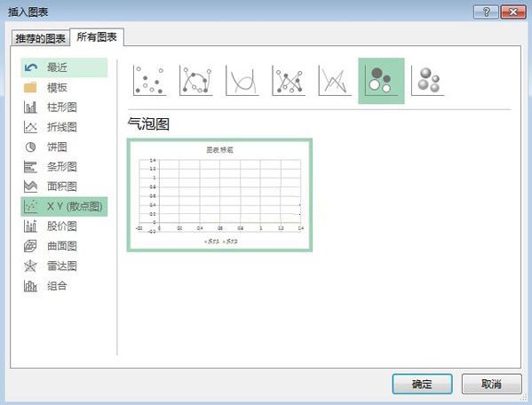Select 折线图 line chart category

(x=64, y=127)
